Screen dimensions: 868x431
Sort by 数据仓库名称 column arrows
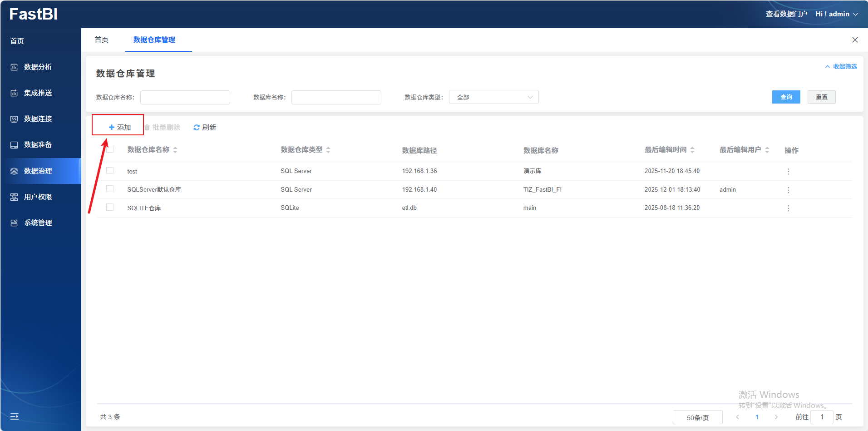(175, 150)
